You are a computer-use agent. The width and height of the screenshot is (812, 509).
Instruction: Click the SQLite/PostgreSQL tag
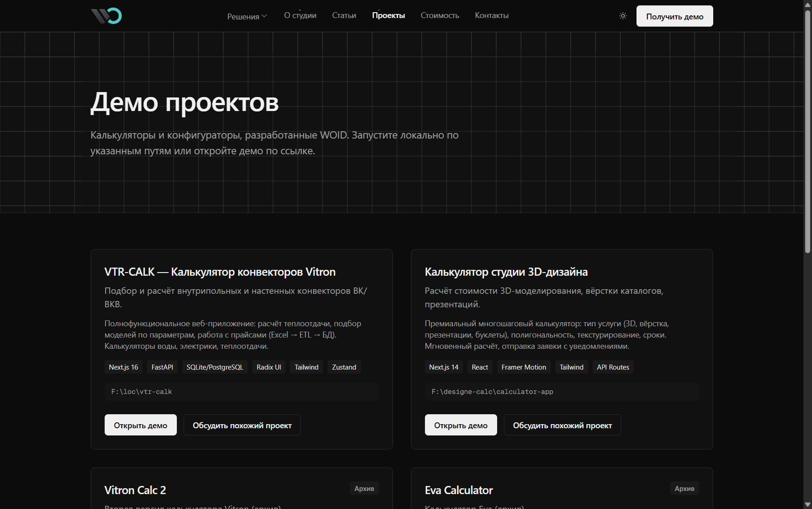[x=215, y=367]
